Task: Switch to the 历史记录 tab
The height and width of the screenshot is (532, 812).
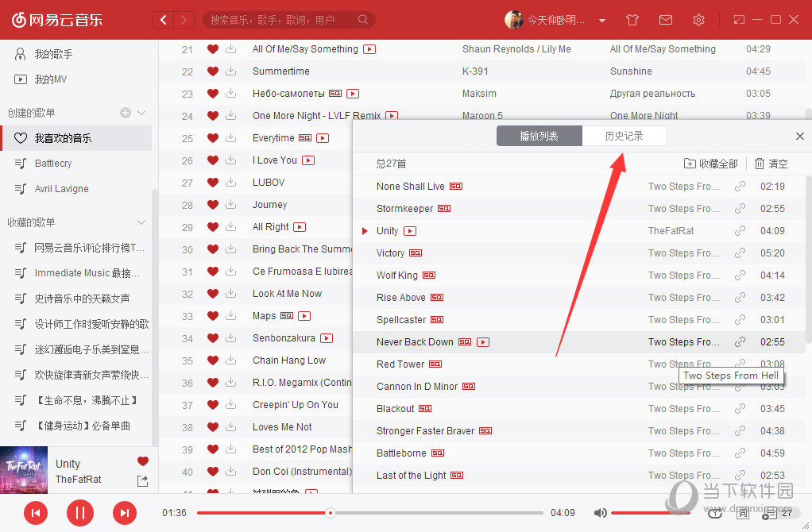Action: [x=624, y=136]
